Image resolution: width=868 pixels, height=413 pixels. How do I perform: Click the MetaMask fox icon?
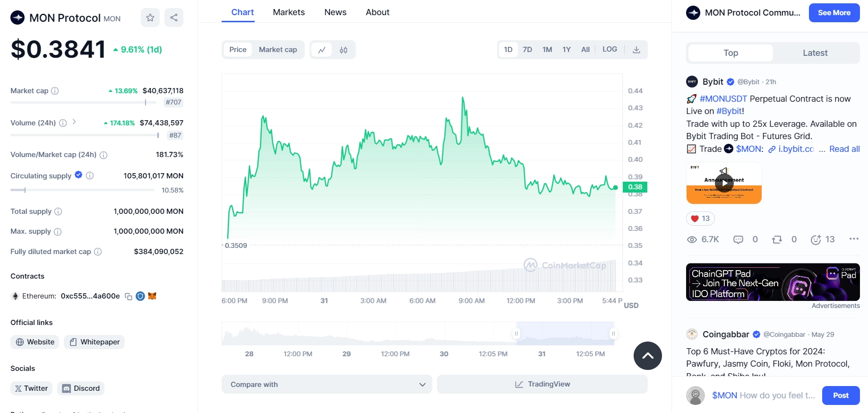(x=152, y=296)
